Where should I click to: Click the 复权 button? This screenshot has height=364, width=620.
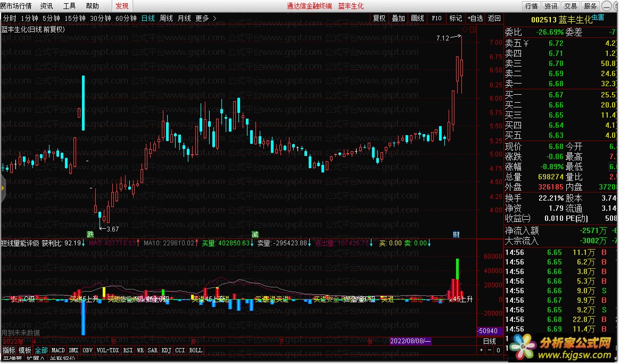click(379, 18)
